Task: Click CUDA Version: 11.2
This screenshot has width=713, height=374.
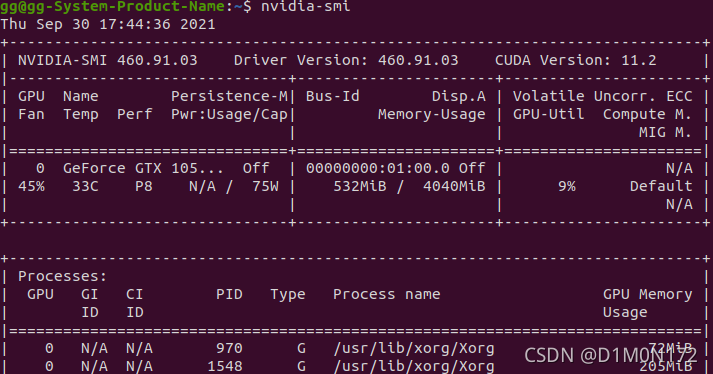Action: (576, 60)
